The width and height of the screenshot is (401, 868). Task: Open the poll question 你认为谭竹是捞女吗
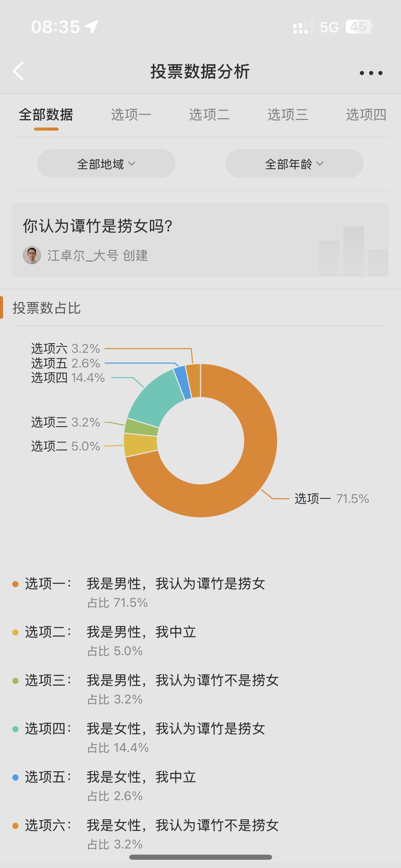click(98, 225)
